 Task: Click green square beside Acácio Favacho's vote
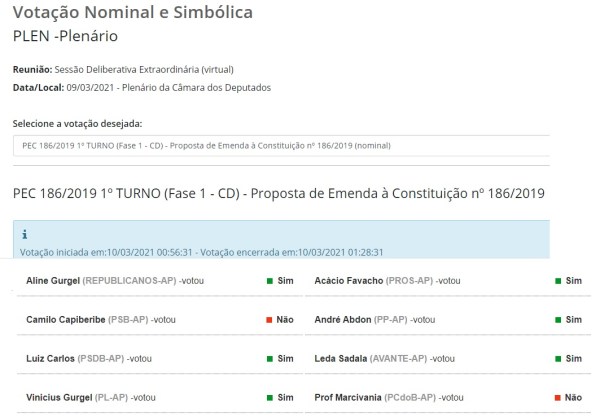558,282
